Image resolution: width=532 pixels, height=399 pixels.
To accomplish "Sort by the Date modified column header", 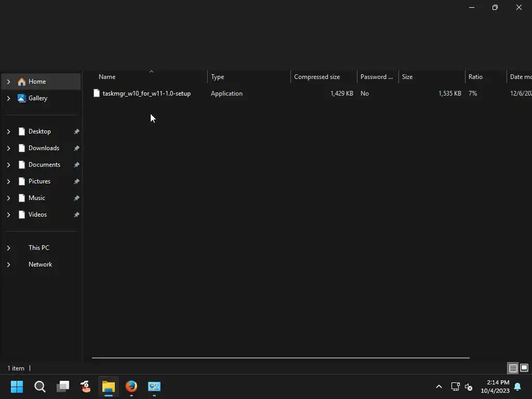I will [520, 77].
